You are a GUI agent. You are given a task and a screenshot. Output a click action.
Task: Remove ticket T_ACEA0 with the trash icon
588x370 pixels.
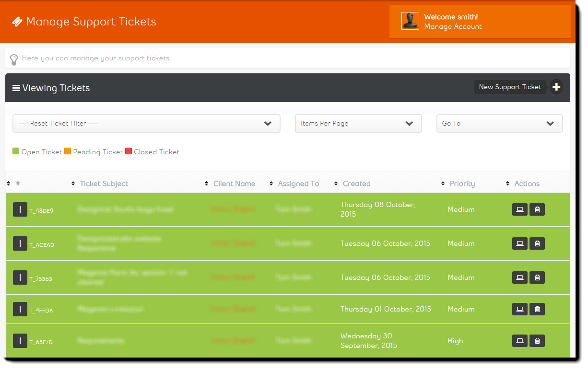click(x=537, y=243)
